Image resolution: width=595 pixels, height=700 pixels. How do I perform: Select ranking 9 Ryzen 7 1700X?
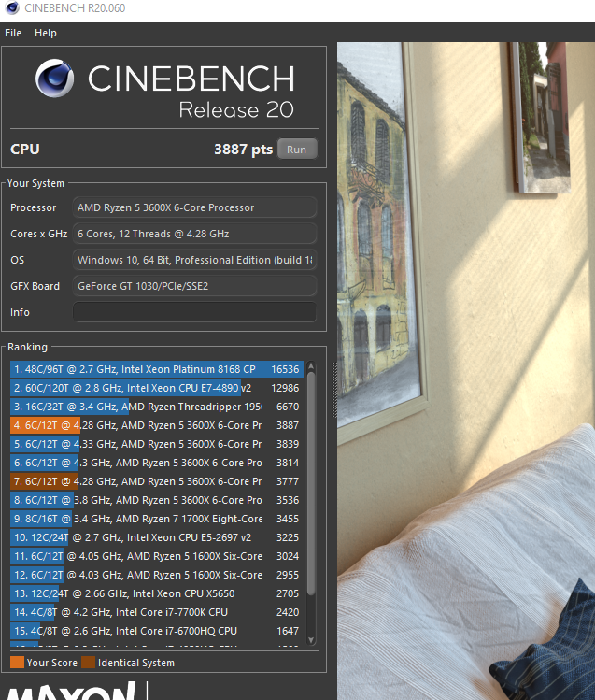click(x=157, y=520)
